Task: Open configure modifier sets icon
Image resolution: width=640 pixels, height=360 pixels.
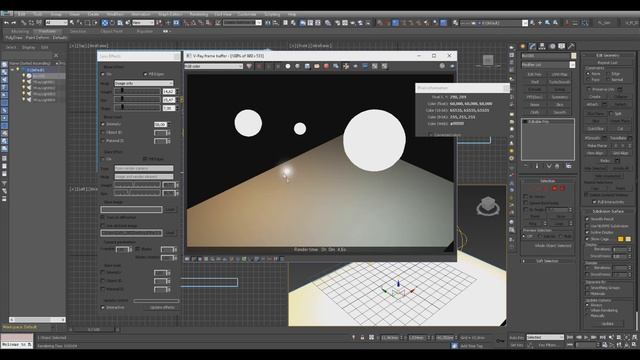Action: pyautogui.click(x=569, y=166)
